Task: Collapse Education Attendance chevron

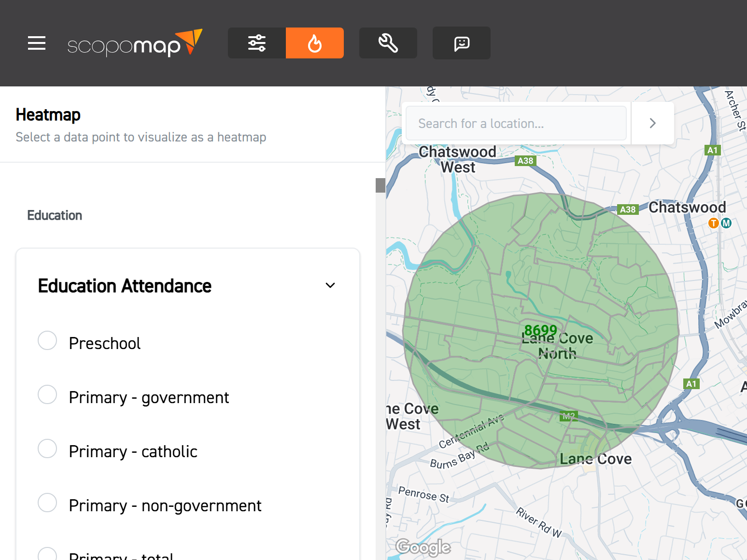Action: (330, 286)
